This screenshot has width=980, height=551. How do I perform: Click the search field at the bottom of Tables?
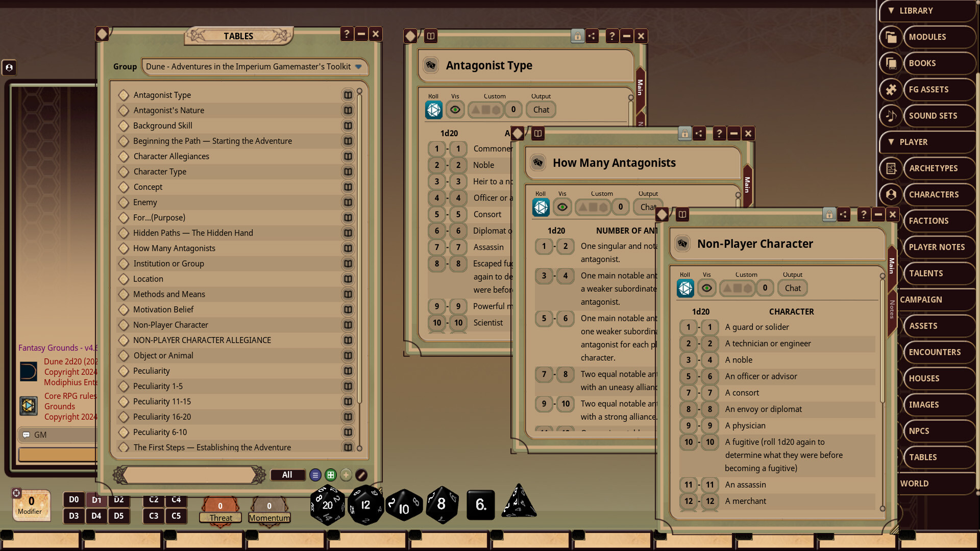(x=189, y=474)
